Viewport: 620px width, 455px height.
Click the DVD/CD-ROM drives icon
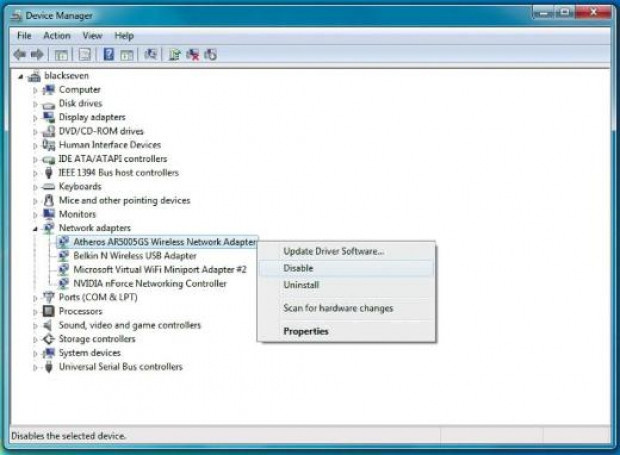(x=49, y=131)
